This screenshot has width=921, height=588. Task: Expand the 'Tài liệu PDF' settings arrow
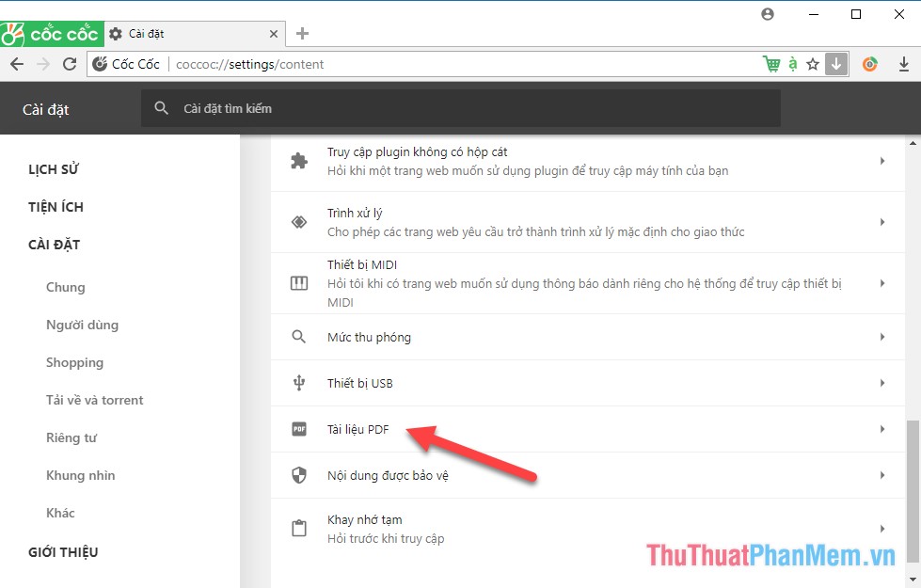coord(882,429)
